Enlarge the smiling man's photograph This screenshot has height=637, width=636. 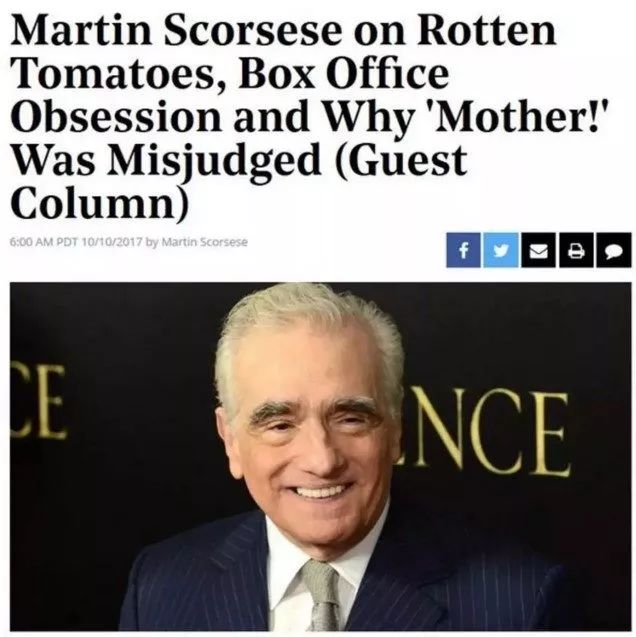click(x=320, y=456)
